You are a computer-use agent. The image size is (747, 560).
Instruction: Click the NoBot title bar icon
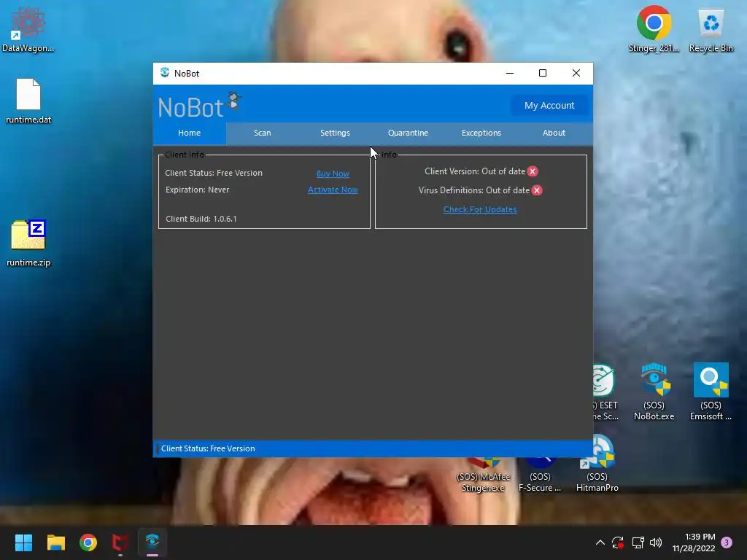point(165,73)
